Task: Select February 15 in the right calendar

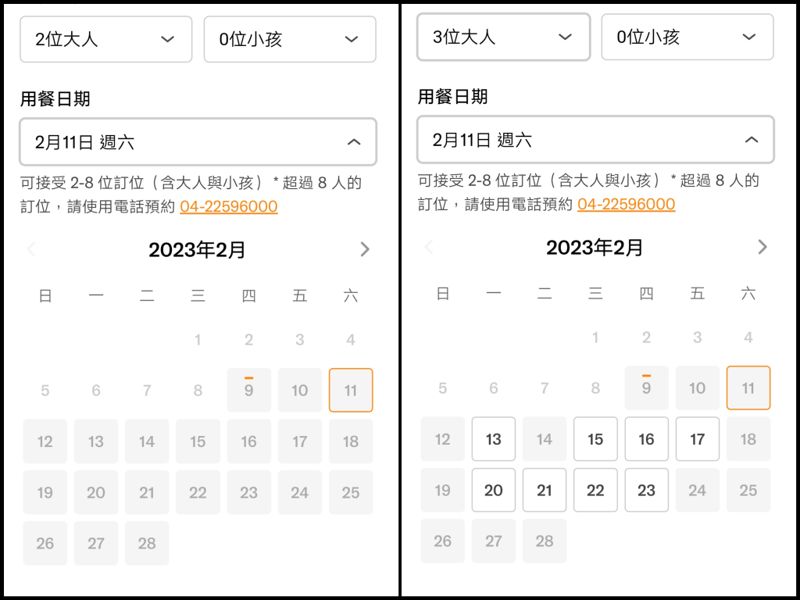Action: click(595, 439)
